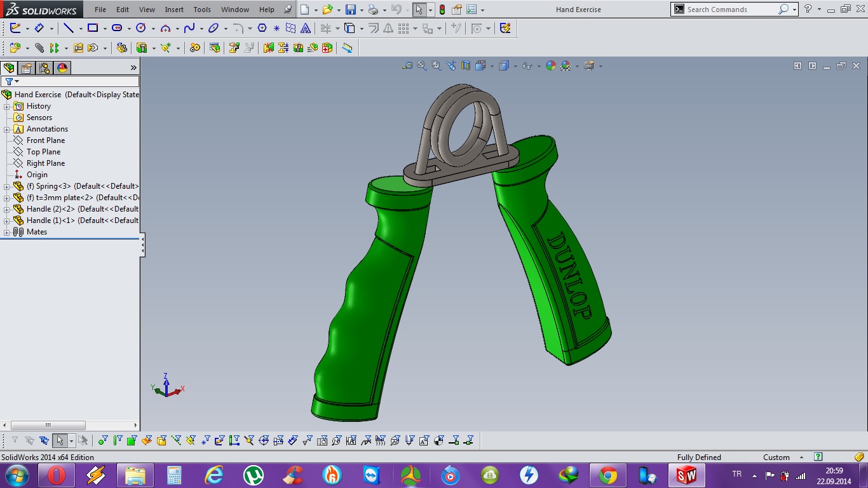Open the Window menu
Viewport: 868px width, 488px height.
pos(235,10)
